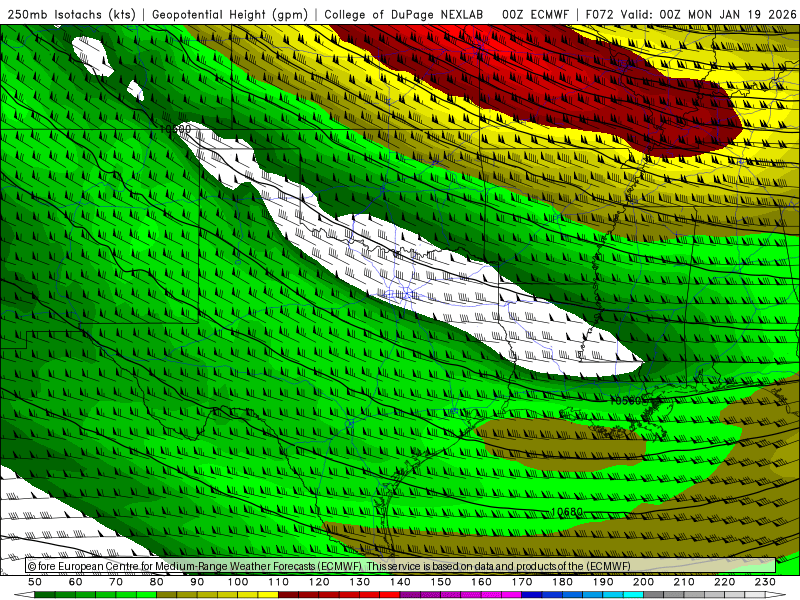Click the darkest green swatch under the 50 label

coord(44,595)
